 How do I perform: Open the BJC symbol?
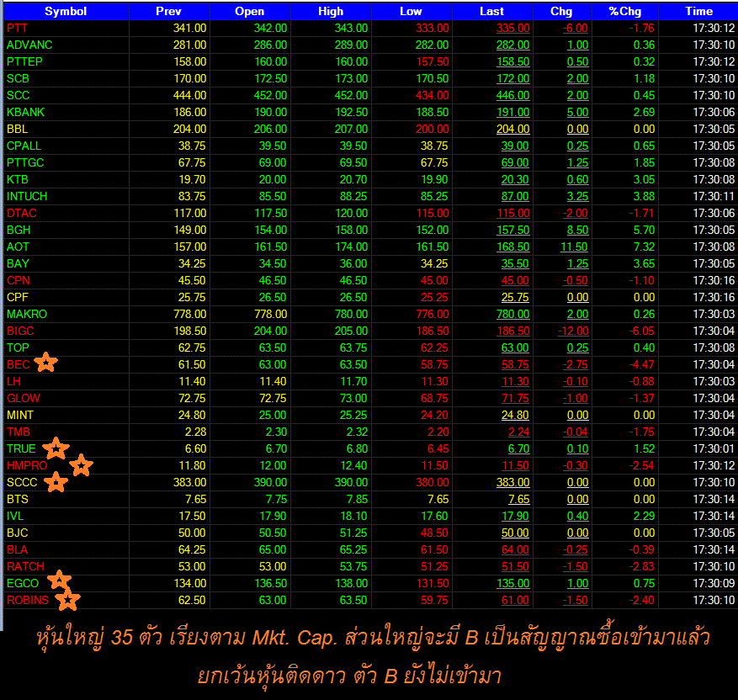[x=18, y=533]
